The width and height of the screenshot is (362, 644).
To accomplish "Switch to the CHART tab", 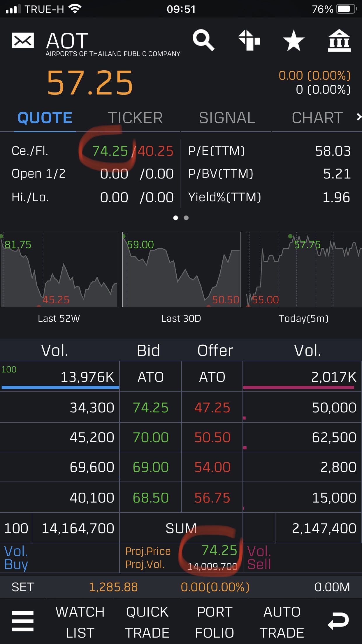I will pos(317,118).
